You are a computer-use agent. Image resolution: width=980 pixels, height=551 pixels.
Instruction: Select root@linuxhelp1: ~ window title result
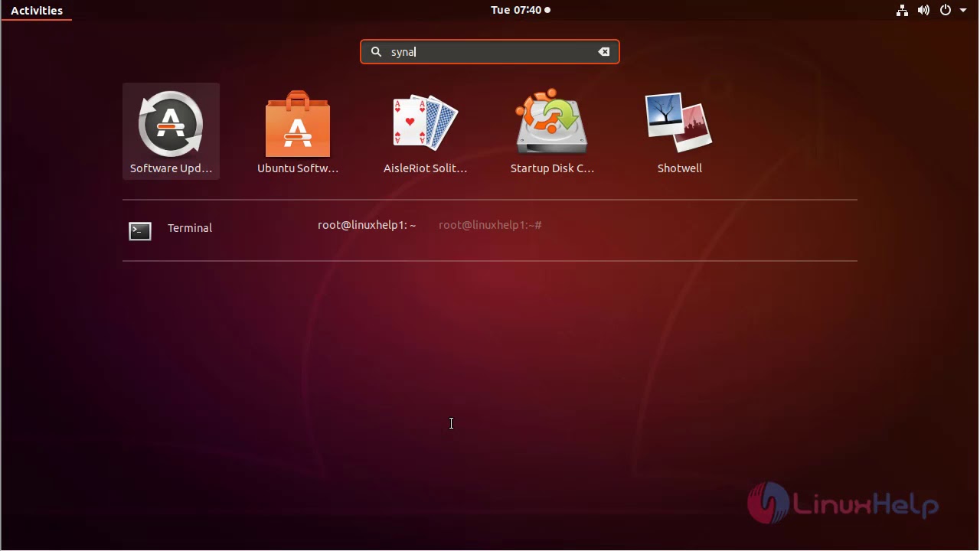tap(367, 225)
